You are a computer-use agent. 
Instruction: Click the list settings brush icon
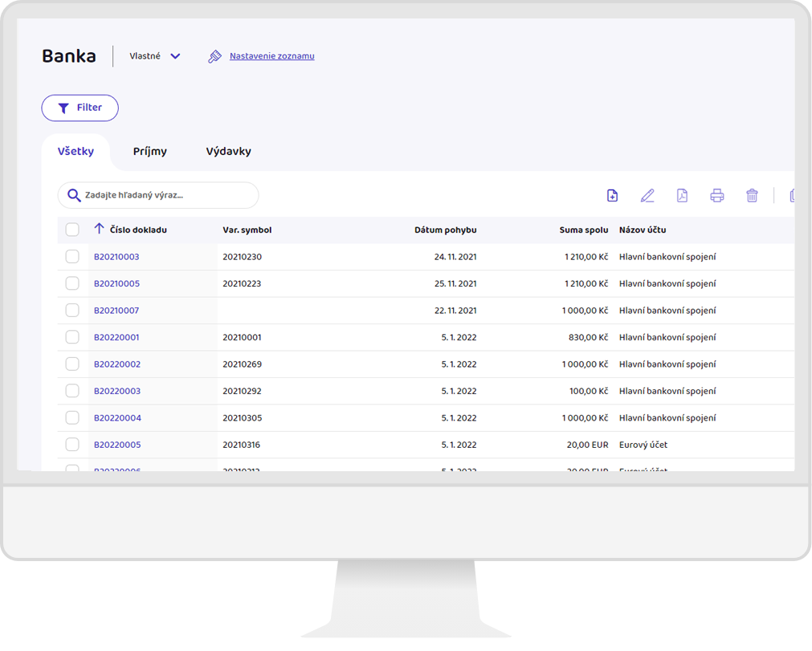(x=214, y=56)
